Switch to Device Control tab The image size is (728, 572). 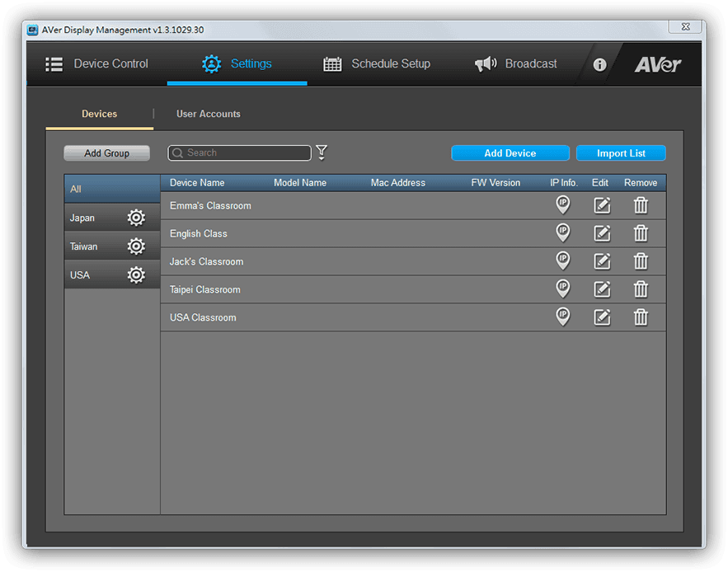pos(96,63)
